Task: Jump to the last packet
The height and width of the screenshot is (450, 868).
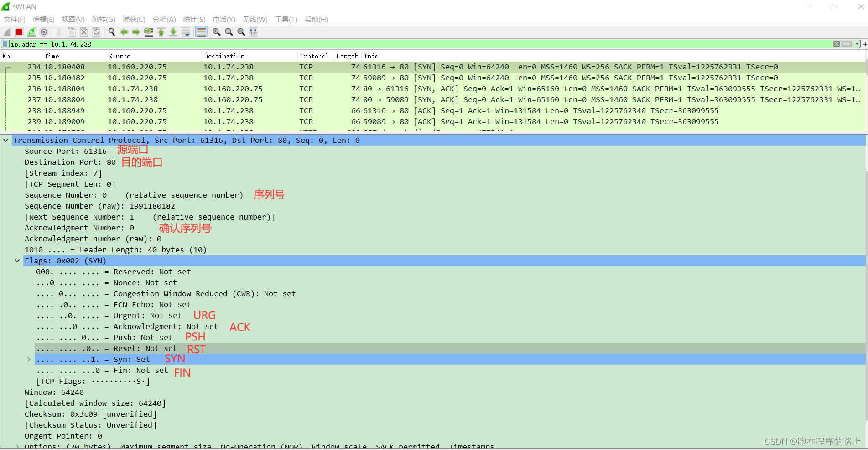Action: coord(173,32)
